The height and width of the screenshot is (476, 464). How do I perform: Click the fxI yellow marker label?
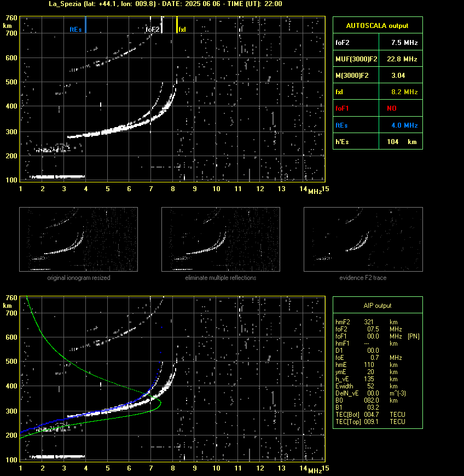click(182, 30)
